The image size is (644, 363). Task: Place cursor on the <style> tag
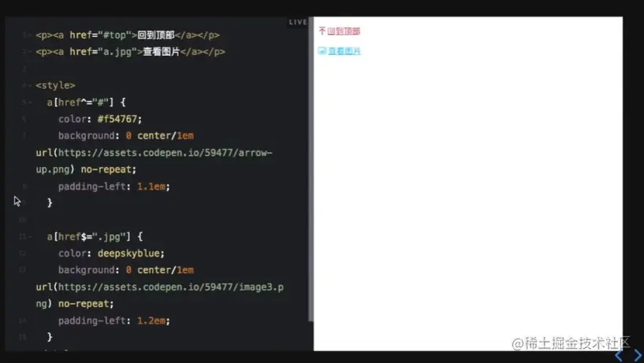pyautogui.click(x=55, y=85)
